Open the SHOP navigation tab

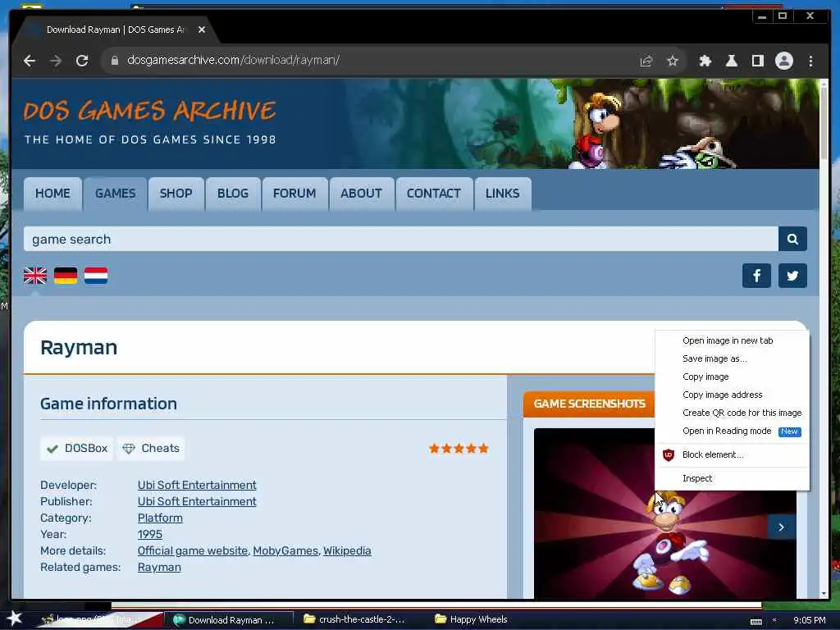click(x=176, y=194)
